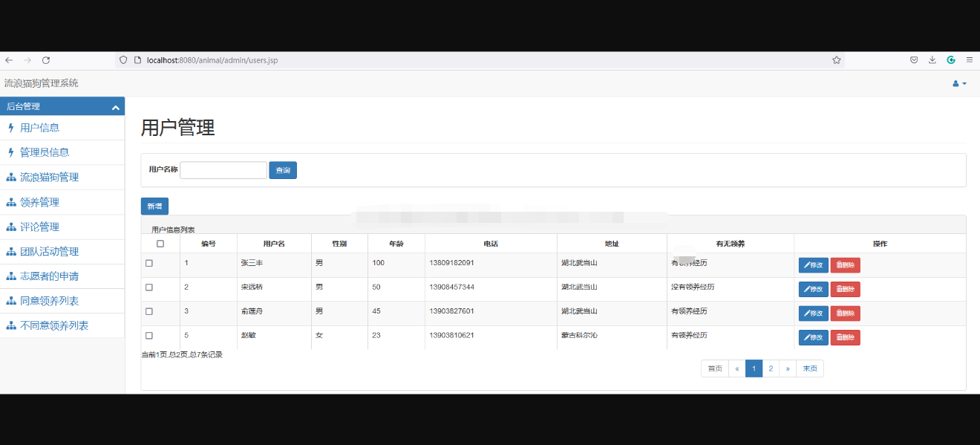Open the browser hamburger menu
This screenshot has height=445, width=980.
click(970, 60)
